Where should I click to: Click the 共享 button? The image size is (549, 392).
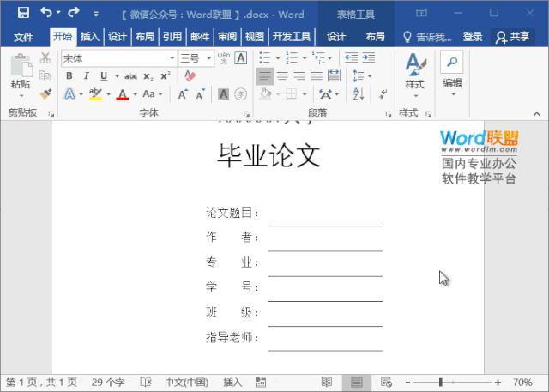(x=513, y=37)
